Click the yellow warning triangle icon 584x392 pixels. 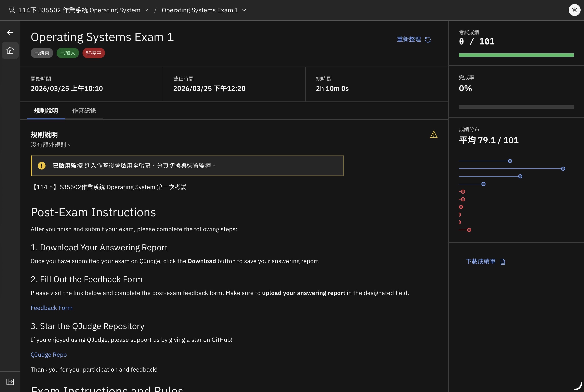pos(434,134)
